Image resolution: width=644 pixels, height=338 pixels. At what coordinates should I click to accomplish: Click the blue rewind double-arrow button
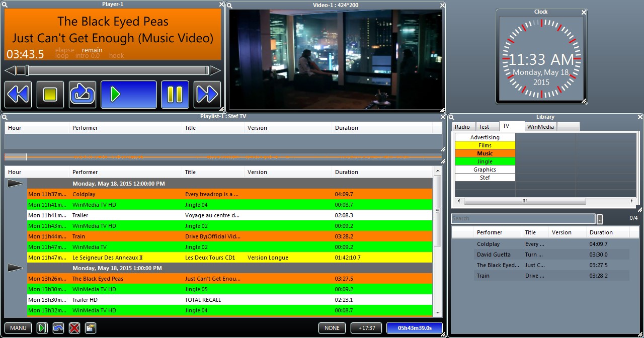pyautogui.click(x=19, y=95)
